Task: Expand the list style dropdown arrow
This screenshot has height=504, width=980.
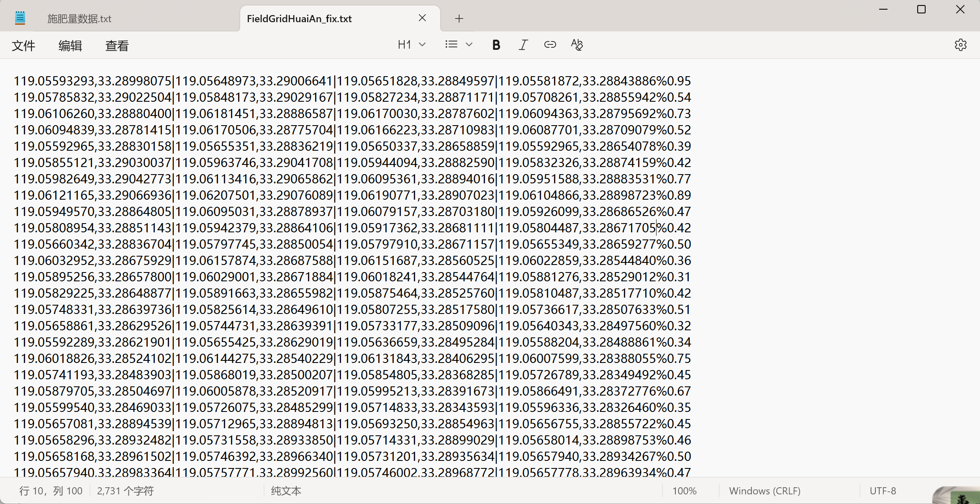Action: point(469,44)
